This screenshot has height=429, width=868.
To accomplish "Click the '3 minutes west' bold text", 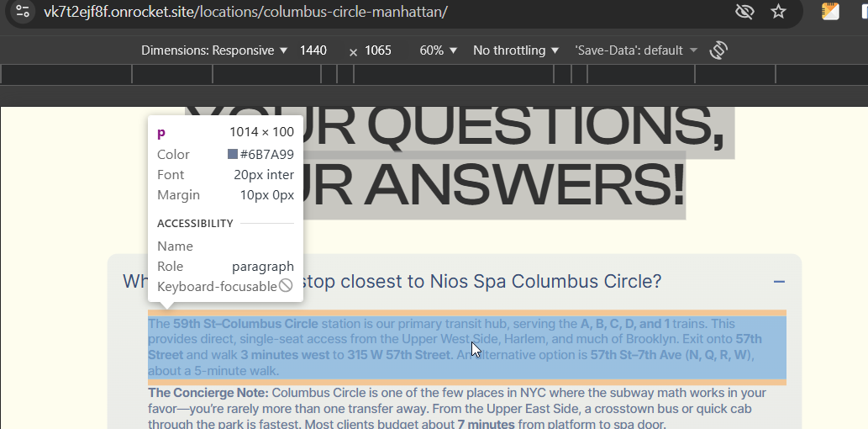I will [285, 355].
